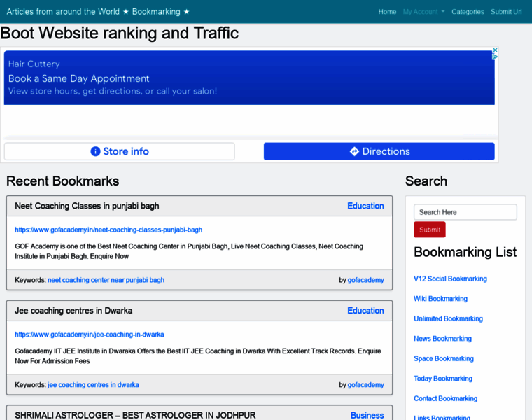
Task: Close the Hair Cuttery ad with X icon
Action: coord(495,50)
